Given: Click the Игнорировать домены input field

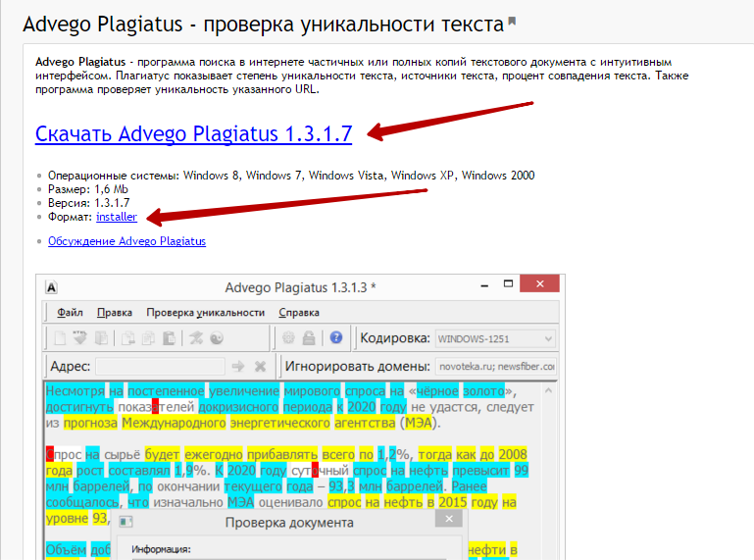Looking at the screenshot, I should point(496,367).
